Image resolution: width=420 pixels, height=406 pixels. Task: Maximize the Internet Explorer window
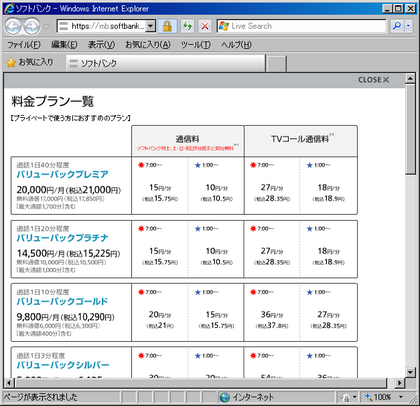click(x=398, y=8)
